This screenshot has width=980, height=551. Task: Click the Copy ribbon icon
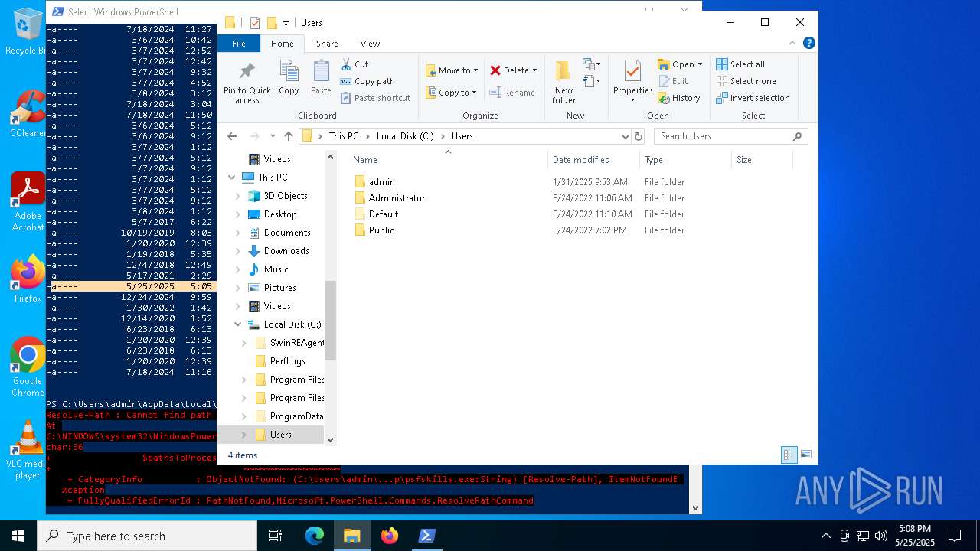point(289,78)
